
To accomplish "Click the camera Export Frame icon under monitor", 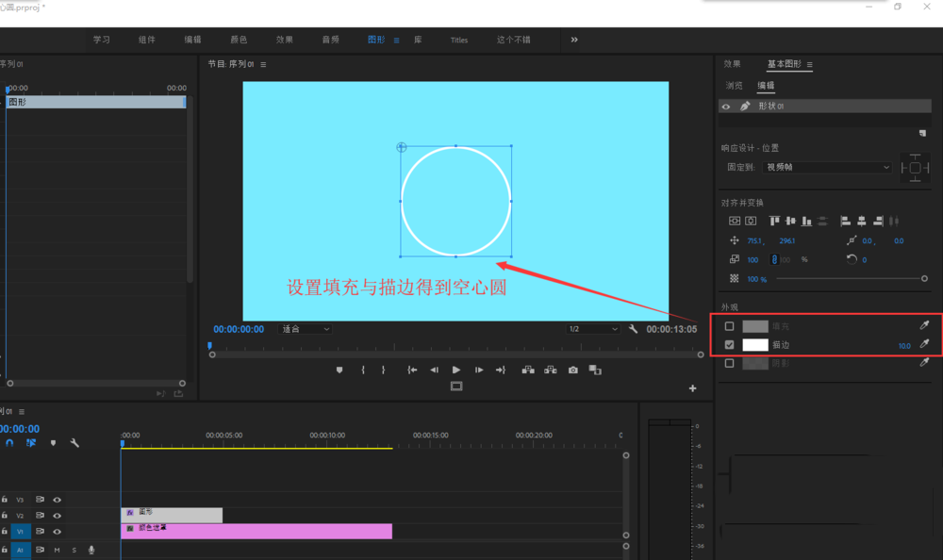I will [572, 370].
